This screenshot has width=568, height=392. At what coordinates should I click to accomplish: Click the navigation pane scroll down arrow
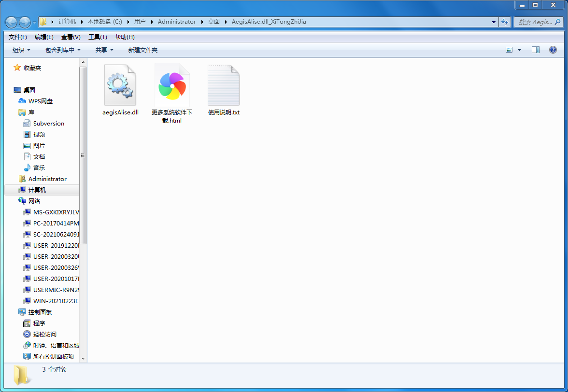click(x=83, y=358)
